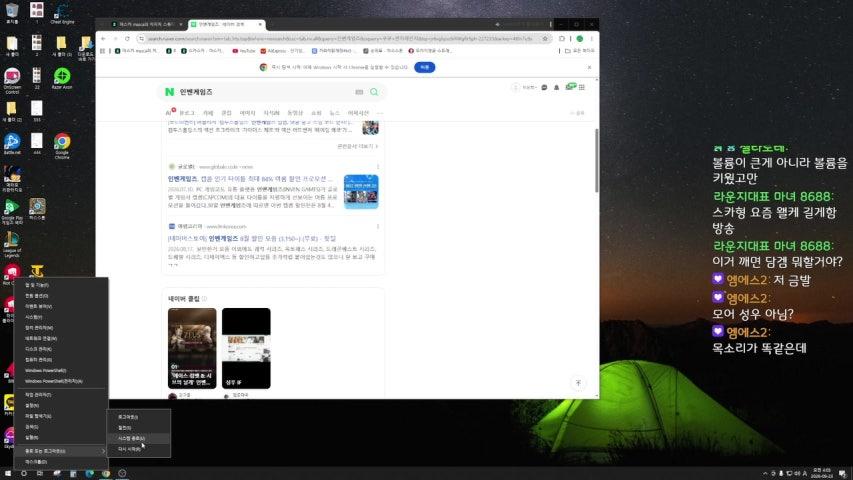Select the desktop file named 555
Image resolution: width=853 pixels, height=480 pixels.
pyautogui.click(x=36, y=111)
